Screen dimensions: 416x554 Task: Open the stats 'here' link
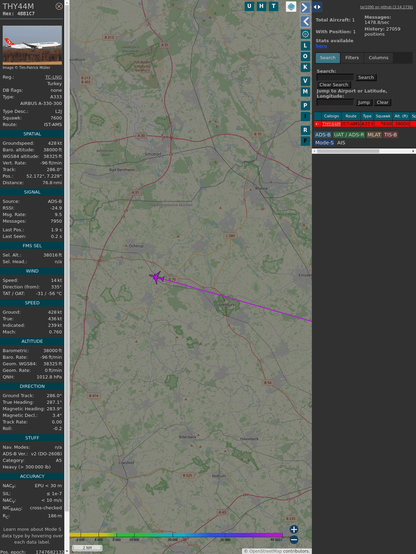(321, 46)
